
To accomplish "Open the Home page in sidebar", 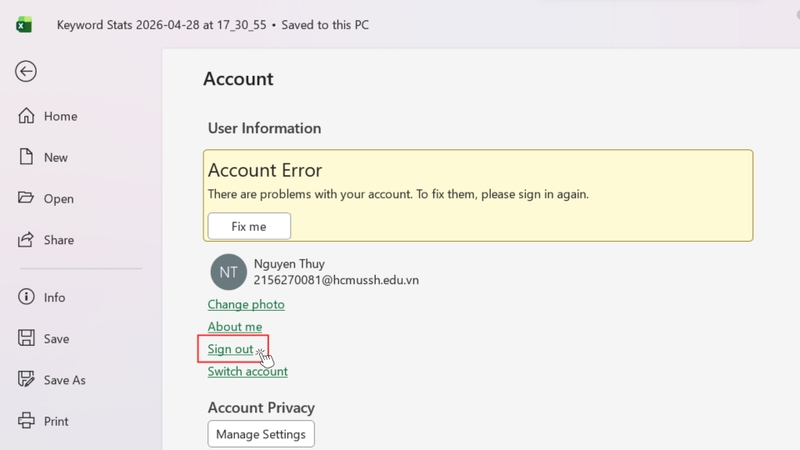I will click(60, 116).
